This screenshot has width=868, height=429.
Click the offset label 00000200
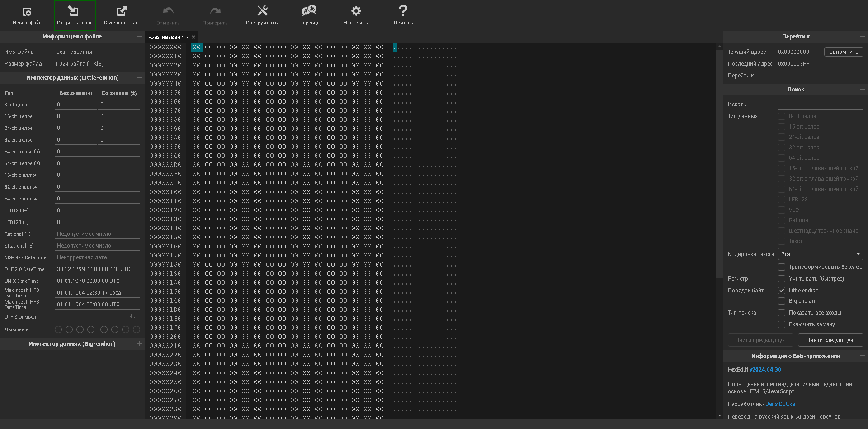pyautogui.click(x=165, y=337)
